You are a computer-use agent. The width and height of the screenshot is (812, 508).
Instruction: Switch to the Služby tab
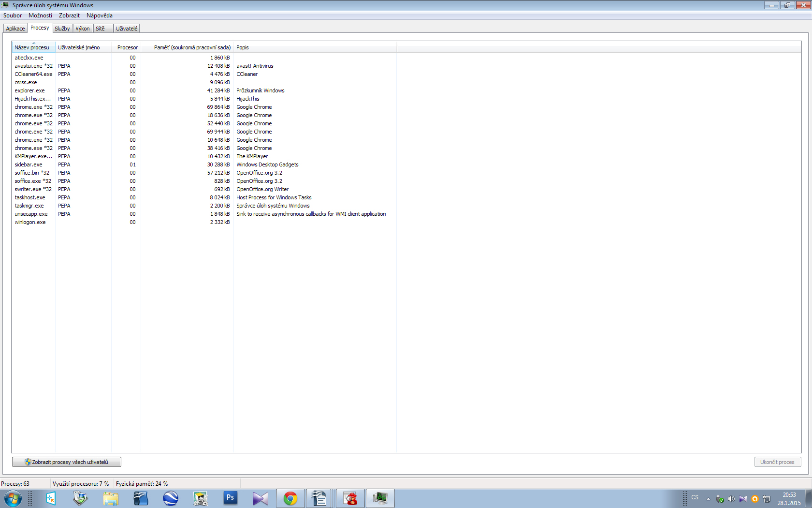[x=62, y=29]
